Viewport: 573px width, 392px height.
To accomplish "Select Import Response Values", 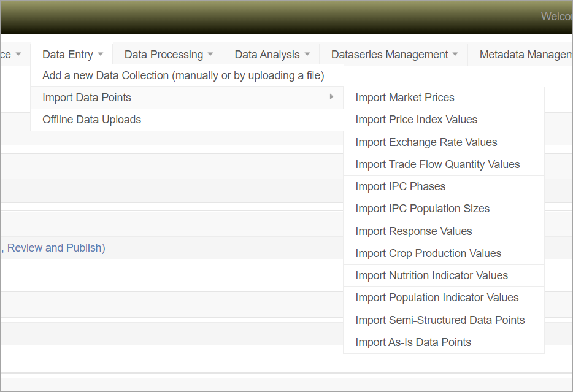I will [x=413, y=231].
